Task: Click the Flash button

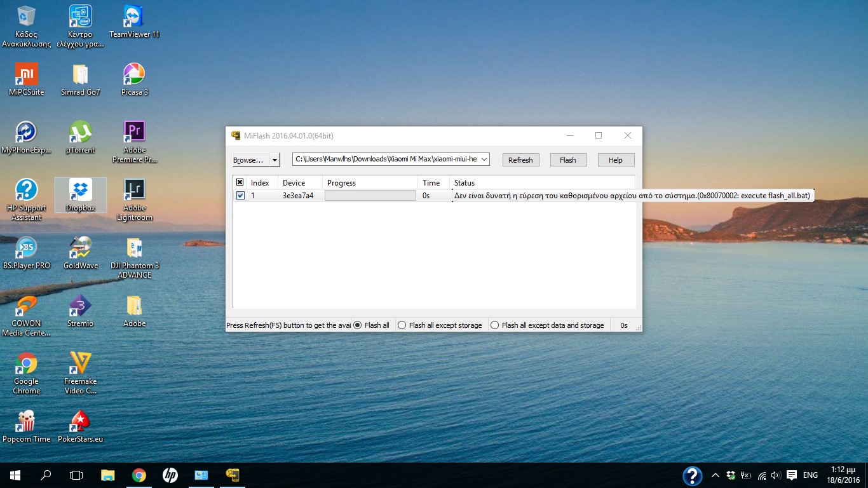Action: point(568,160)
